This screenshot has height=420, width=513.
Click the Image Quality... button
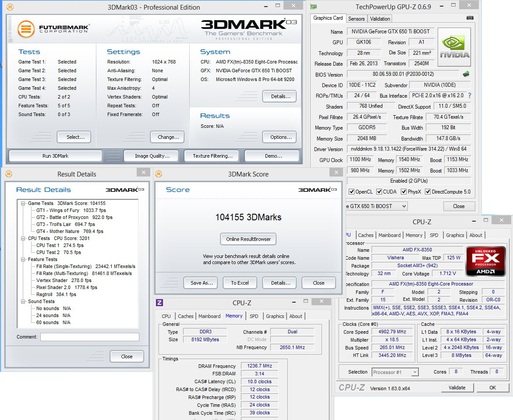(x=152, y=156)
